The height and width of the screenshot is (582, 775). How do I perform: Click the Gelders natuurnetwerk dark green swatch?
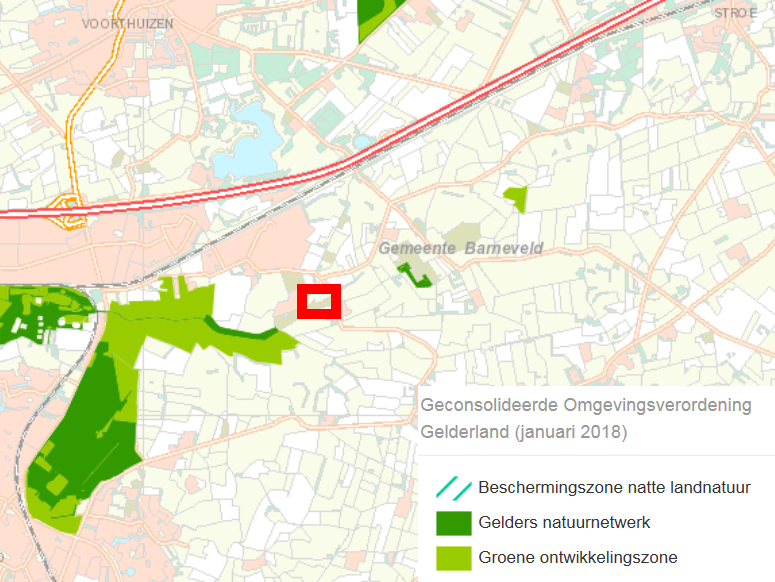tap(454, 523)
